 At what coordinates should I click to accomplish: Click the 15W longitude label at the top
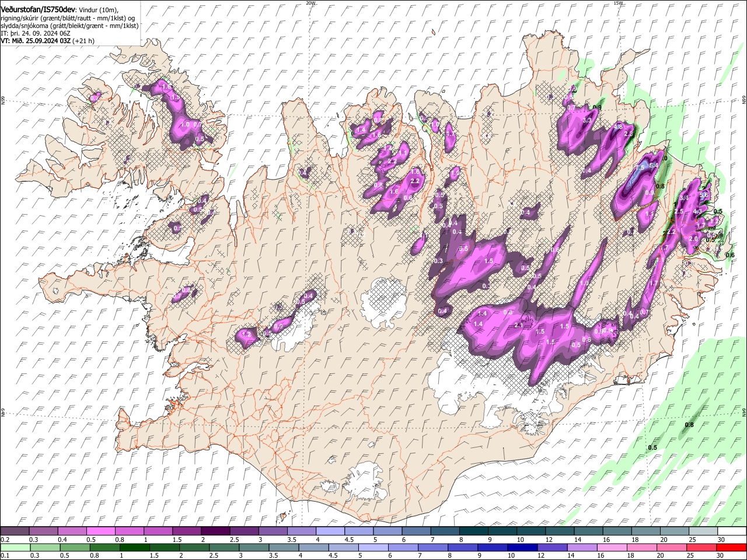pos(618,3)
